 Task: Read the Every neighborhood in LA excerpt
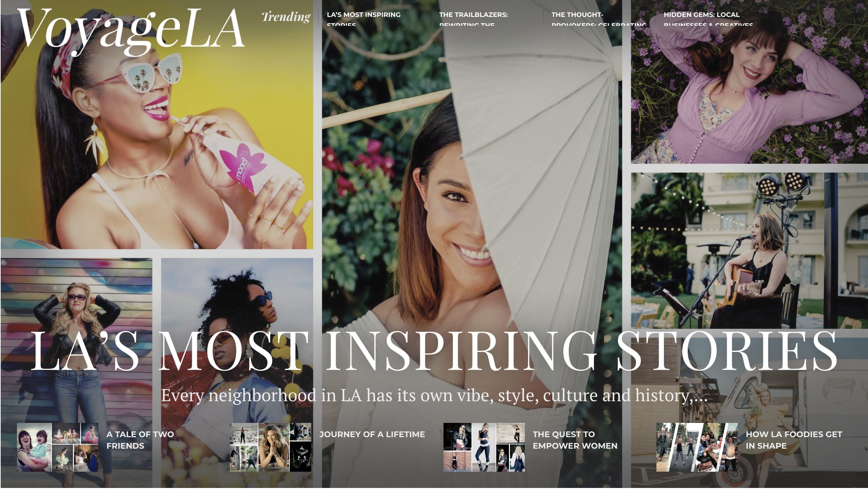tap(434, 395)
